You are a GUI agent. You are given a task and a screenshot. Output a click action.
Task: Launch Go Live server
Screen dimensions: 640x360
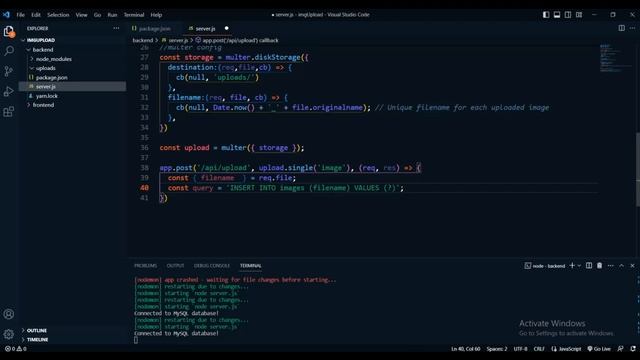click(x=599, y=349)
